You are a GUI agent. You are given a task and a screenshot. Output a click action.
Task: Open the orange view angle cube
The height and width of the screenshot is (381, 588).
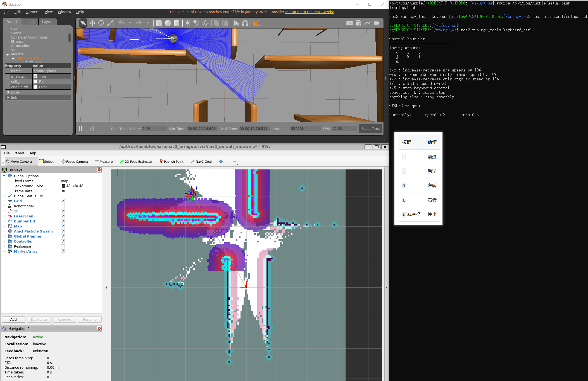click(256, 23)
